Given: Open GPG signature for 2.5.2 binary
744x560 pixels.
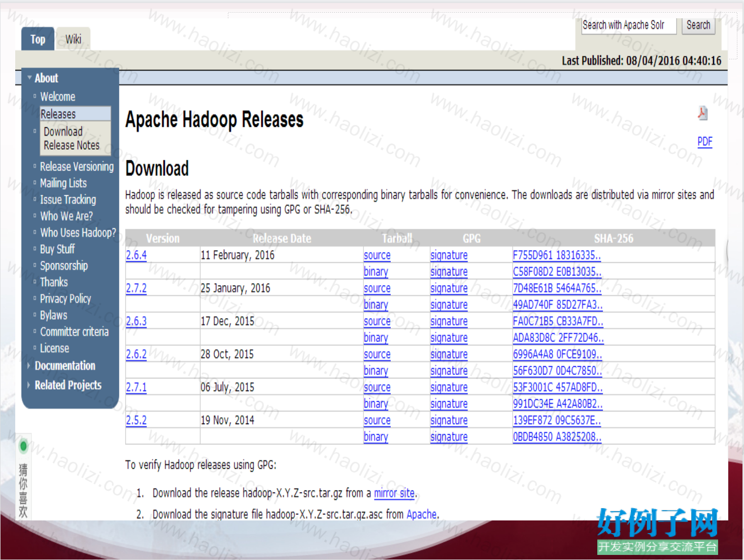Looking at the screenshot, I should coord(449,436).
